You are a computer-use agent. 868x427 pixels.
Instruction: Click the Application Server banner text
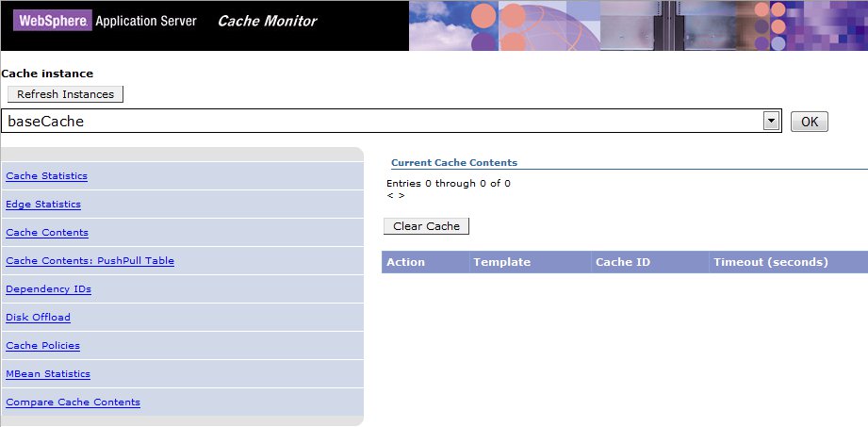[x=146, y=21]
